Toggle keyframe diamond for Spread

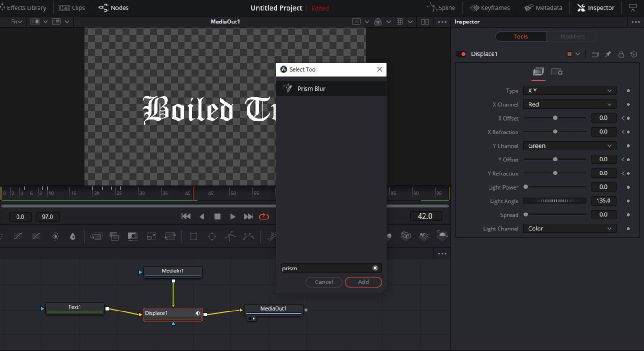628,215
